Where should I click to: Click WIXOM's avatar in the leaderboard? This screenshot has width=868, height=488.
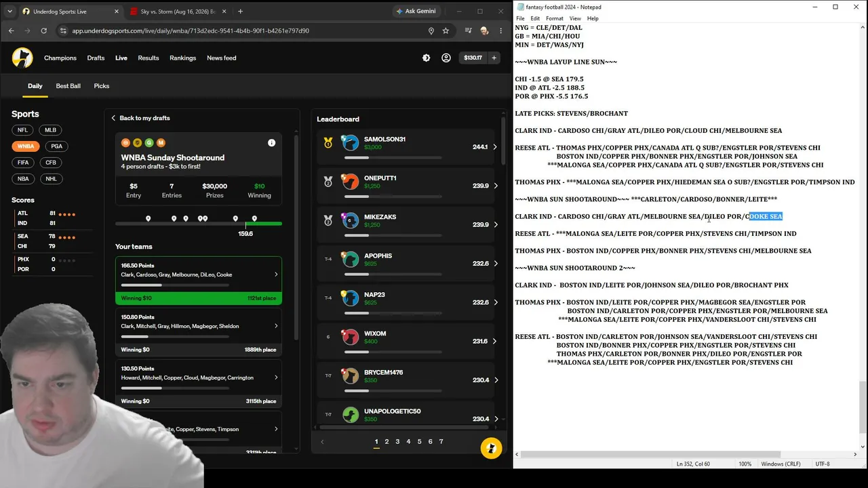tap(350, 338)
